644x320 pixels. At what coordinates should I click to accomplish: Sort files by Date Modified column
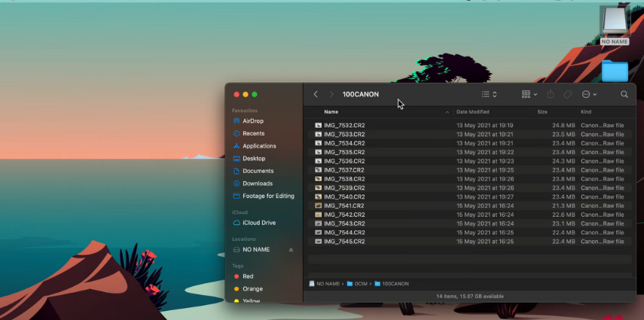pos(472,111)
